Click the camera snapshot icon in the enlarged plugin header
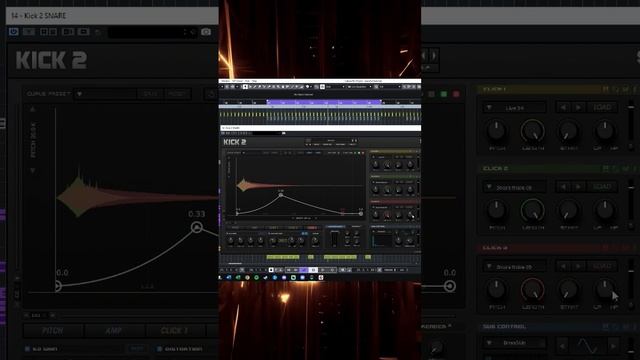Screen dimensions: 640x360 coord(206,32)
